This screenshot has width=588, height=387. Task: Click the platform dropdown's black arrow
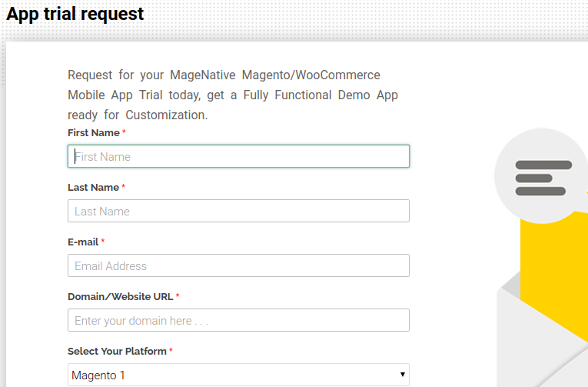(402, 374)
